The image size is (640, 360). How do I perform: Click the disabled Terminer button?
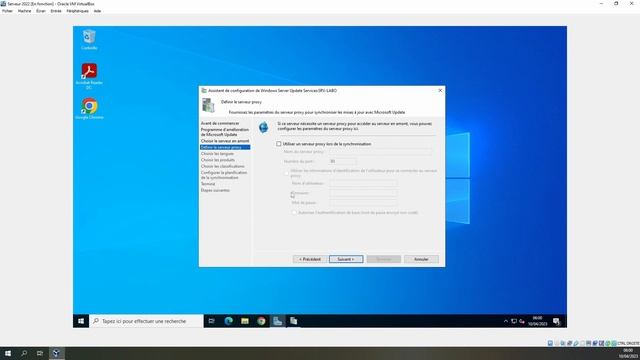384,259
